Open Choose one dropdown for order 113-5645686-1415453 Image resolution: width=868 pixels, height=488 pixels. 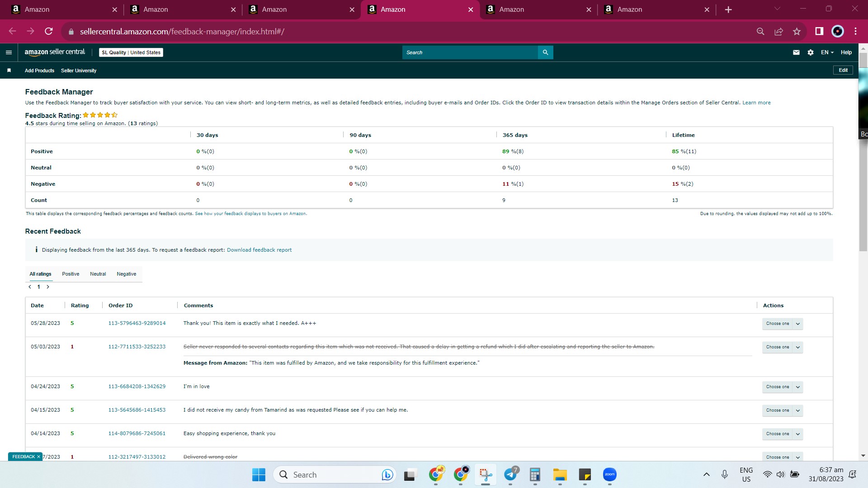pyautogui.click(x=782, y=410)
